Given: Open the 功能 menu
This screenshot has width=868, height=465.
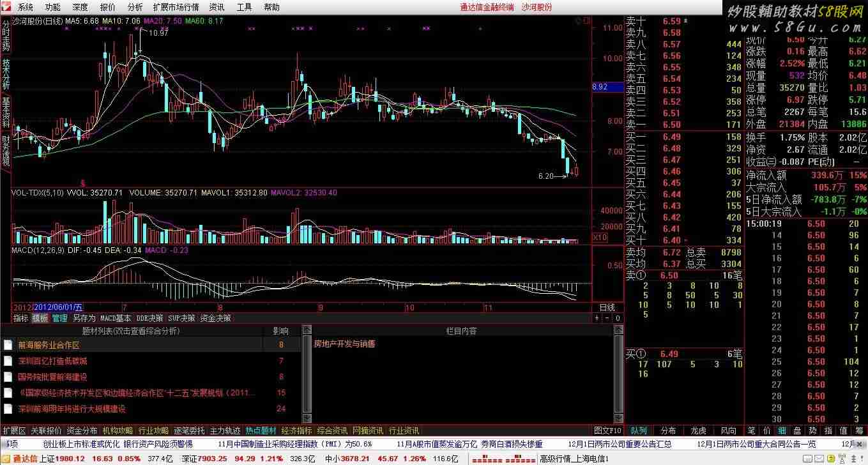Looking at the screenshot, I should click(53, 7).
